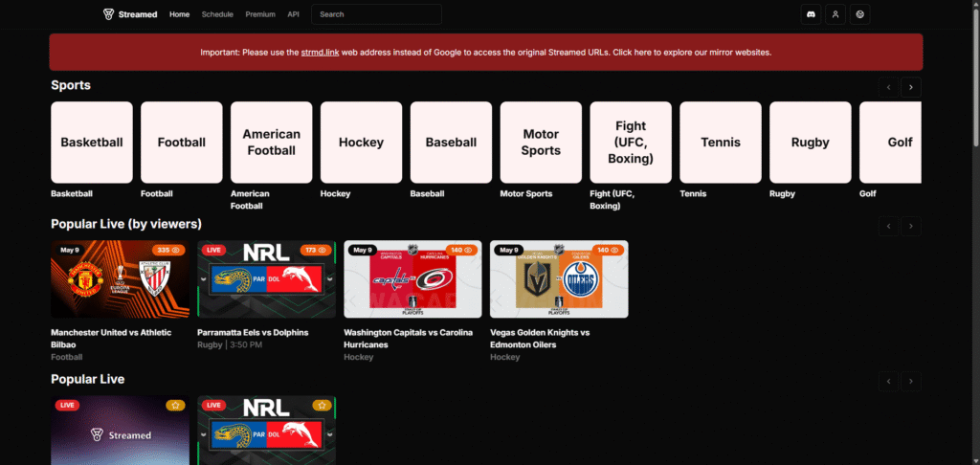Click the Streamed logo in the navbar

pyautogui.click(x=130, y=14)
